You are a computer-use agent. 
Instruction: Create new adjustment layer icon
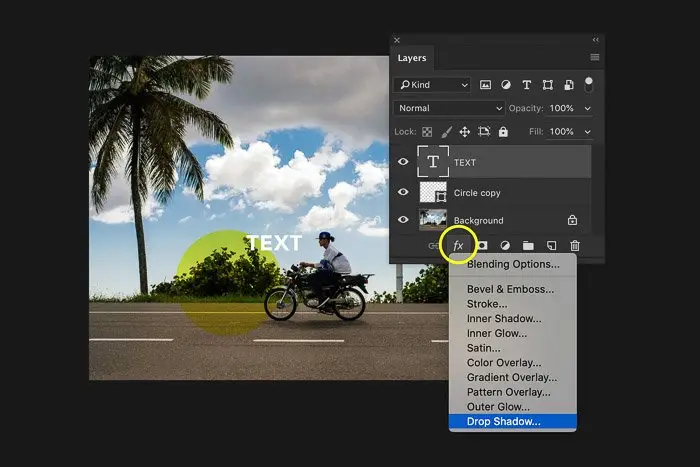tap(505, 246)
